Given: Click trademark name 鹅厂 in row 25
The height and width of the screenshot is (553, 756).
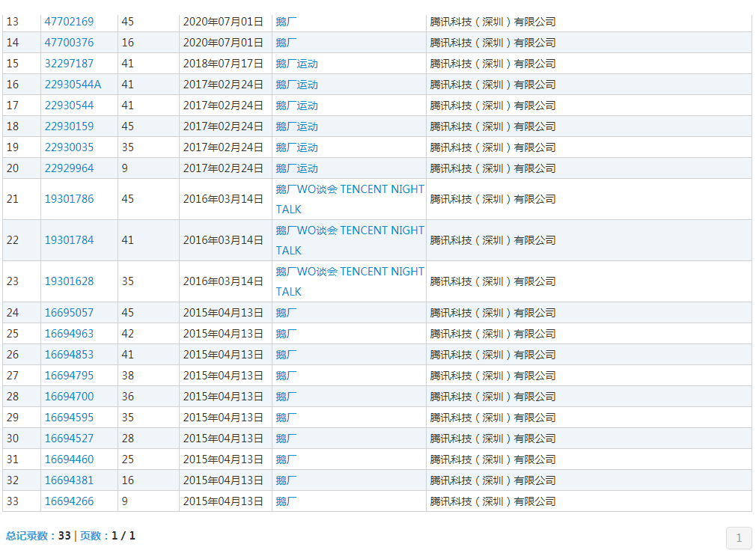Looking at the screenshot, I should [286, 334].
